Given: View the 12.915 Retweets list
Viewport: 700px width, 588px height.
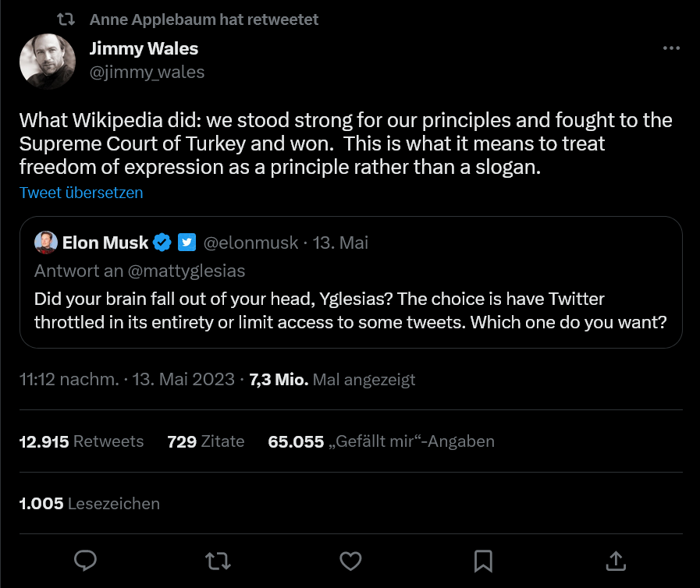Looking at the screenshot, I should [x=81, y=441].
